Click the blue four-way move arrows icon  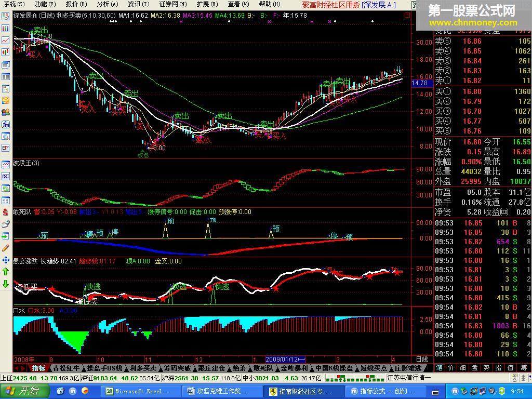tap(5, 260)
